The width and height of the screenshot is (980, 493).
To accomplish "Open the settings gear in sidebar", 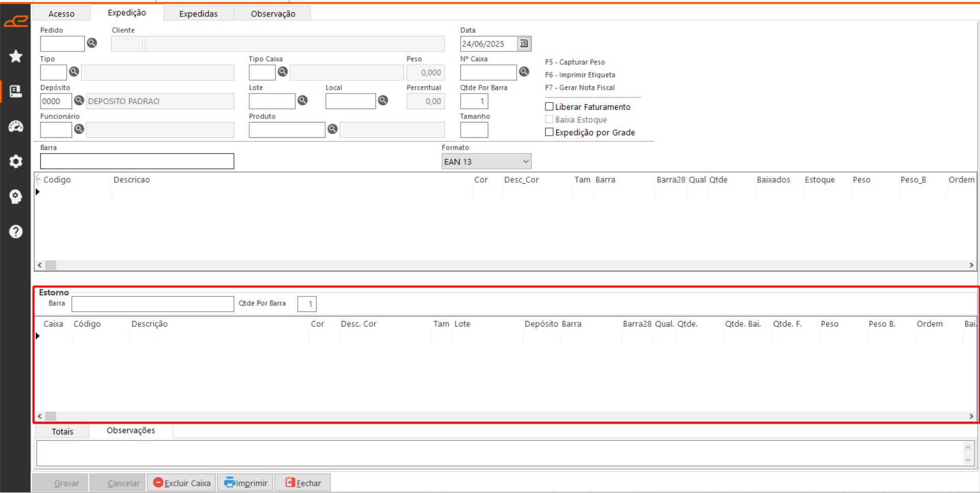I will (16, 161).
